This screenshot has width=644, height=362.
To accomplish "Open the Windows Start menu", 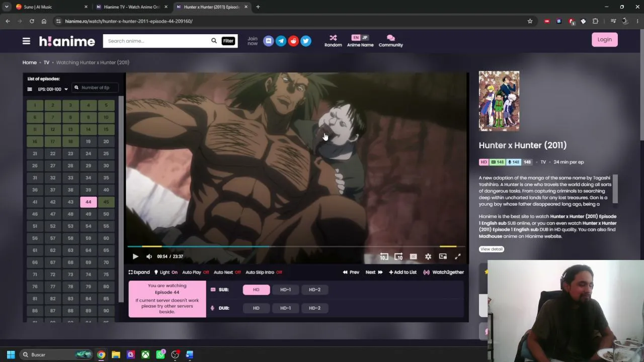I will click(11, 355).
